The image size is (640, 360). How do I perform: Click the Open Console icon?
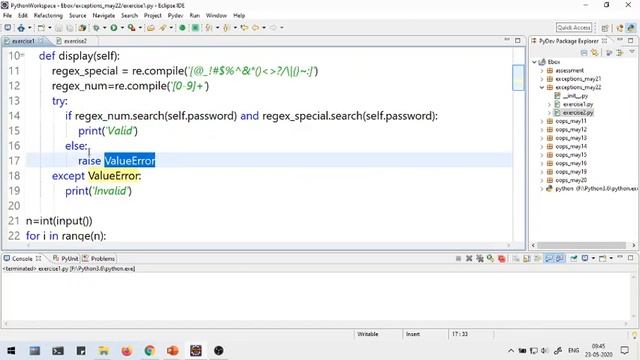(x=602, y=258)
